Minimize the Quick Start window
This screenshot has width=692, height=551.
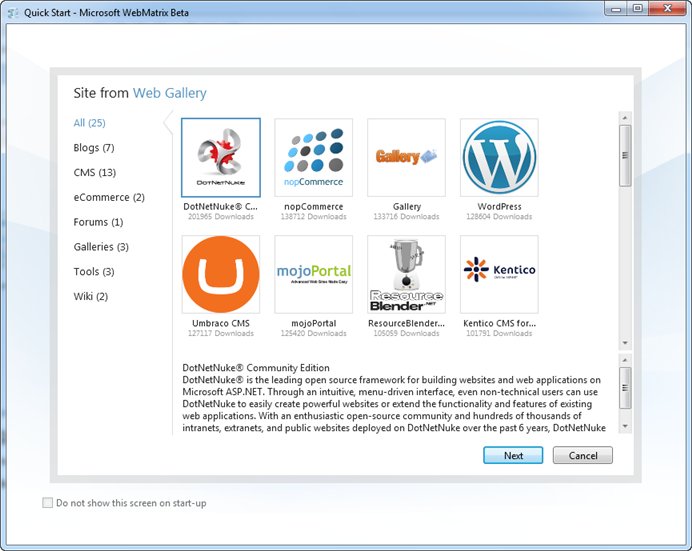pyautogui.click(x=617, y=8)
